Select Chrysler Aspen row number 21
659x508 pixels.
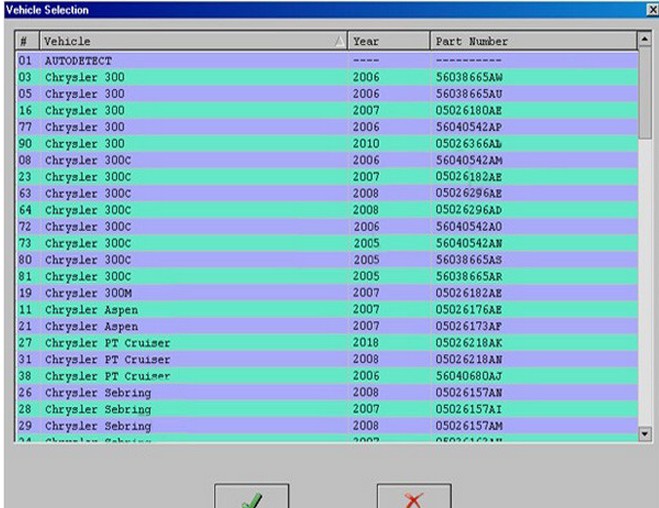tap(327, 326)
